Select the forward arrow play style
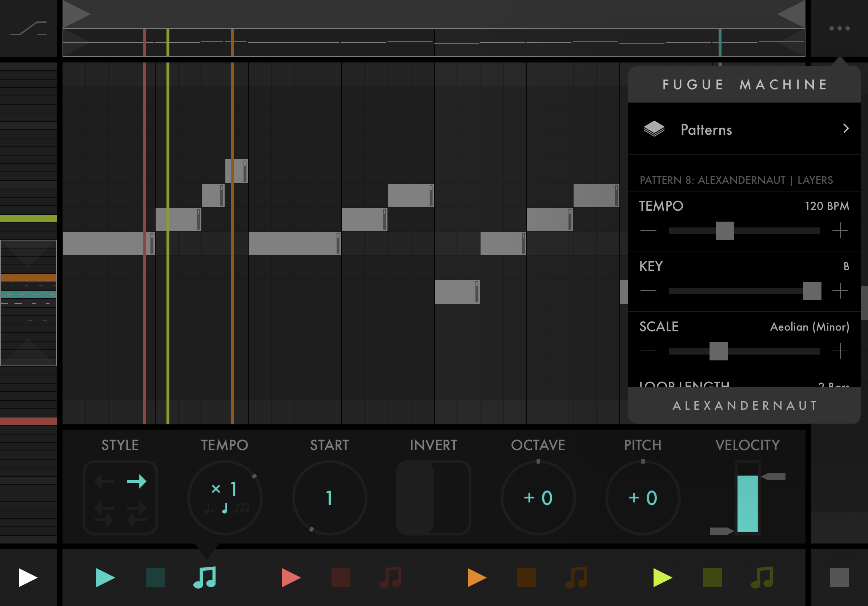 pyautogui.click(x=136, y=481)
